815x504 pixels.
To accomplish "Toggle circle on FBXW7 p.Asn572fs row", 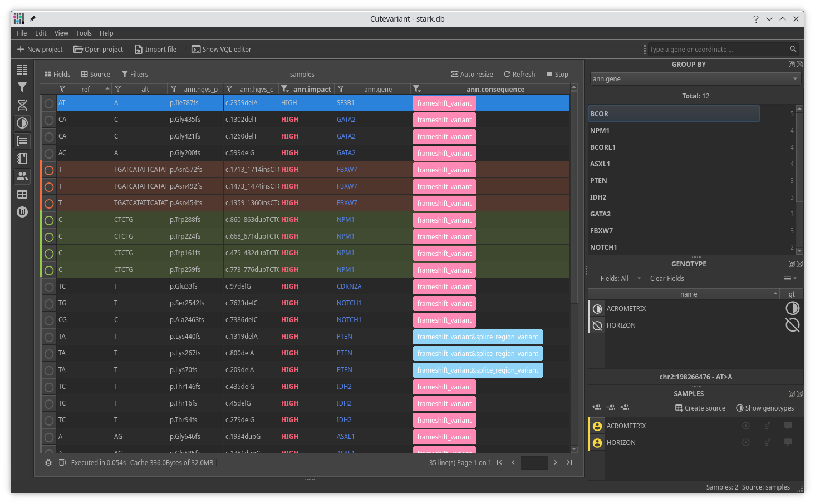I will pyautogui.click(x=49, y=170).
